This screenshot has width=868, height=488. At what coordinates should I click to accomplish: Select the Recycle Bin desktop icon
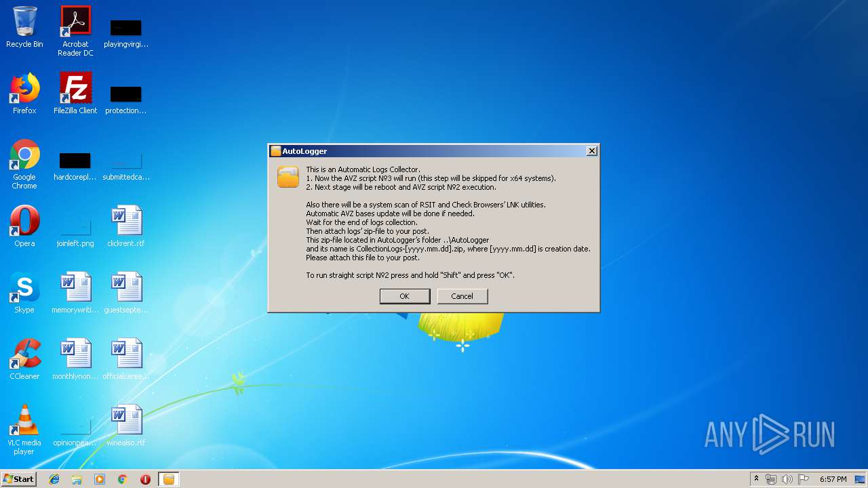click(24, 27)
